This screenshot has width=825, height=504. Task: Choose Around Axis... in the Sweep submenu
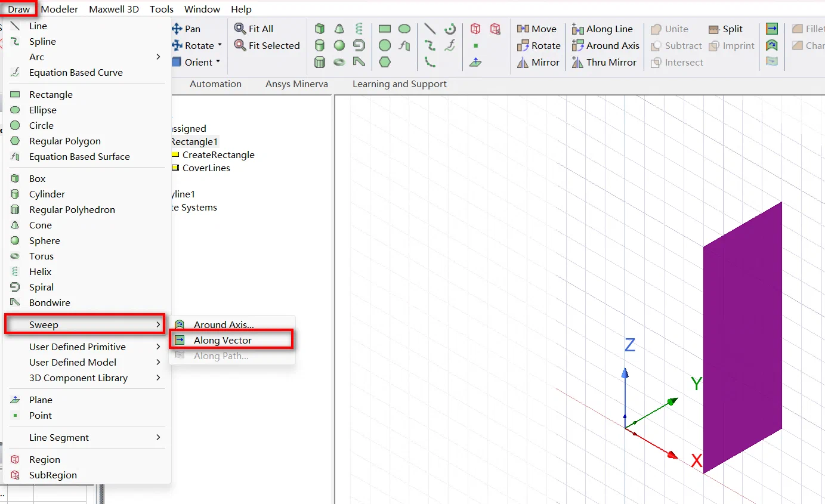point(232,324)
